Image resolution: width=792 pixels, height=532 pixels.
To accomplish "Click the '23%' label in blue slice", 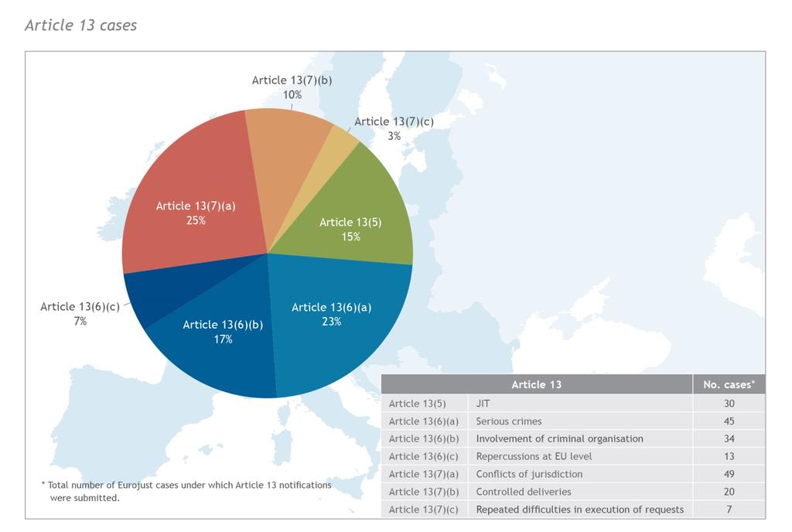I will 331,322.
